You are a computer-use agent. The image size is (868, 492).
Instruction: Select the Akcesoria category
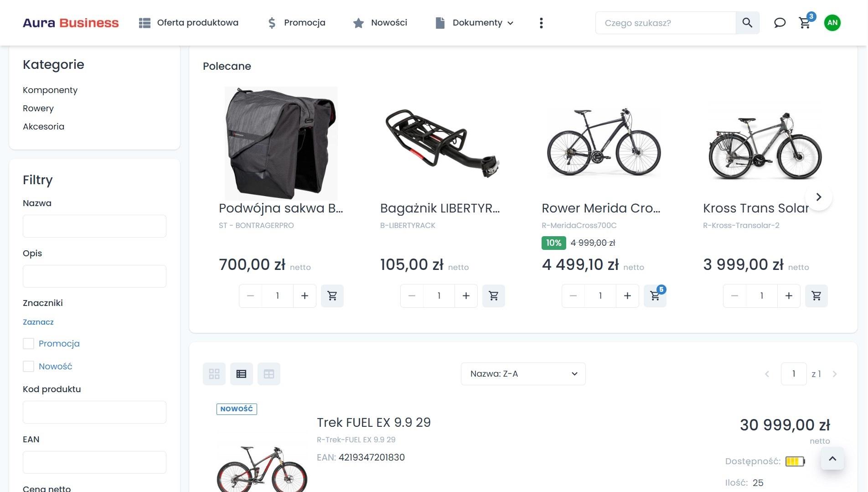coord(44,126)
